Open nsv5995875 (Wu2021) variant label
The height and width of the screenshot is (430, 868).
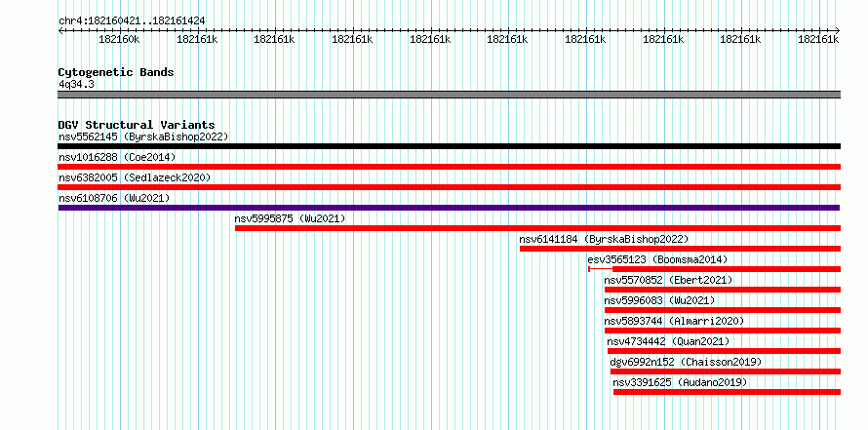[x=290, y=218]
